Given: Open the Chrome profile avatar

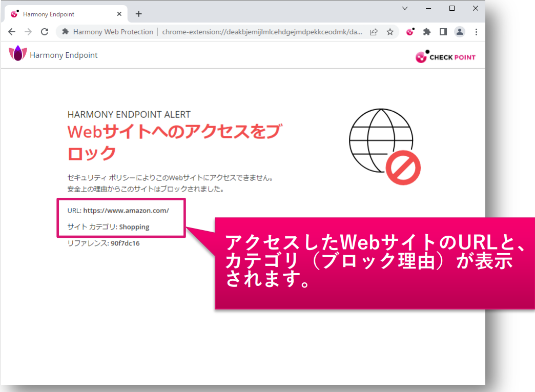Looking at the screenshot, I should pos(460,32).
